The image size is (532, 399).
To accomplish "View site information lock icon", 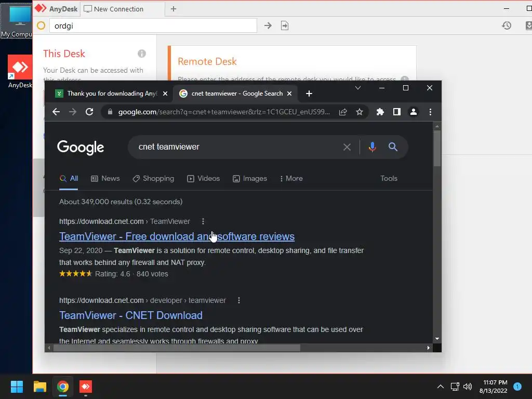I will [110, 112].
